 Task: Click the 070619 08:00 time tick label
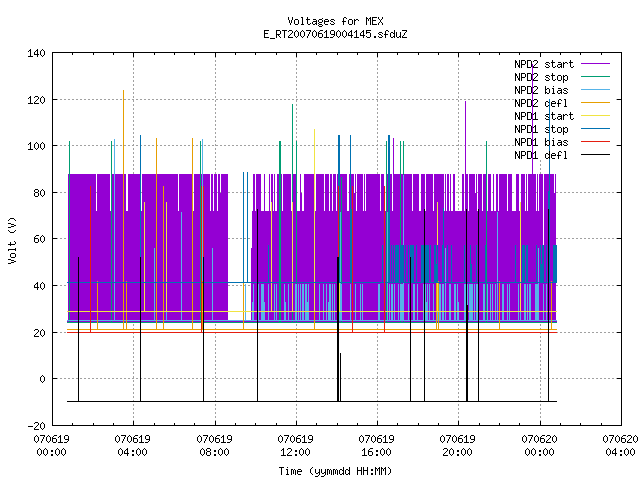coord(215,446)
